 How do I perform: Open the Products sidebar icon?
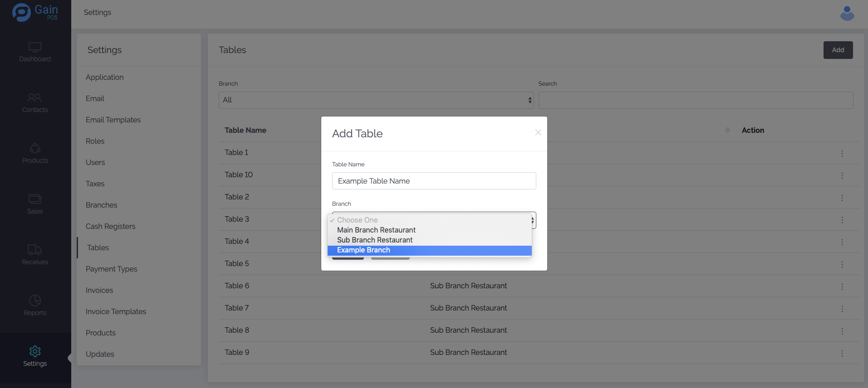(x=35, y=154)
